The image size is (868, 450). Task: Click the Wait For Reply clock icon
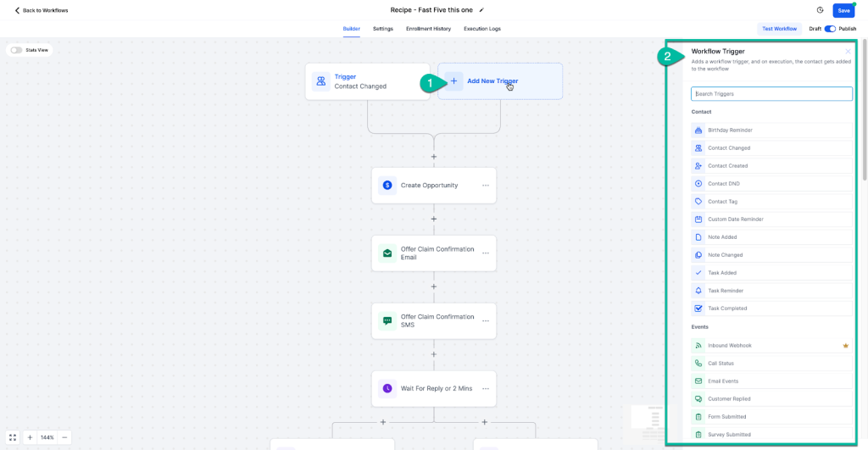click(387, 388)
